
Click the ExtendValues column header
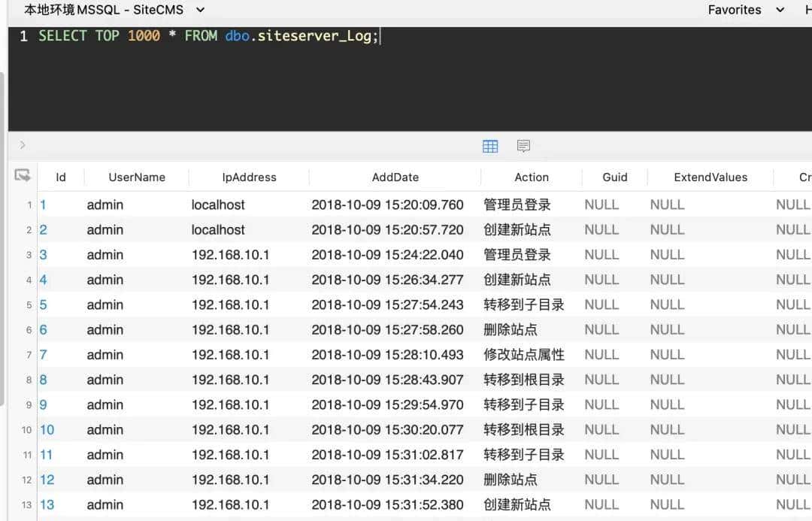tap(710, 177)
